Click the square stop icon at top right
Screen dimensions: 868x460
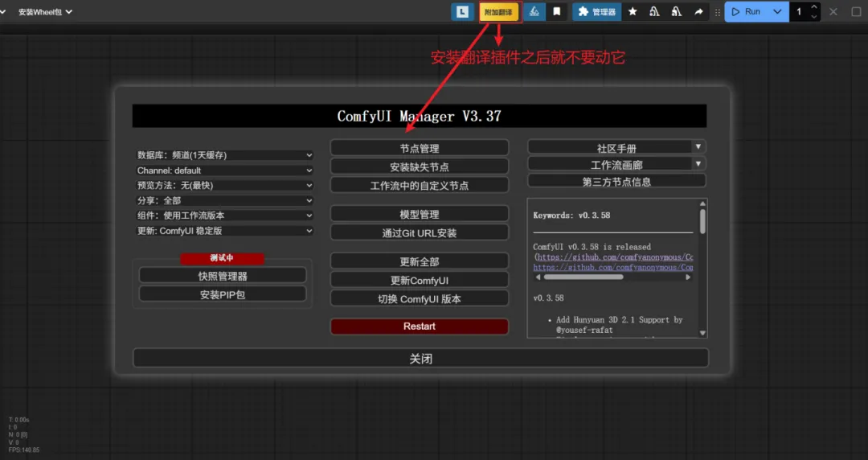856,11
